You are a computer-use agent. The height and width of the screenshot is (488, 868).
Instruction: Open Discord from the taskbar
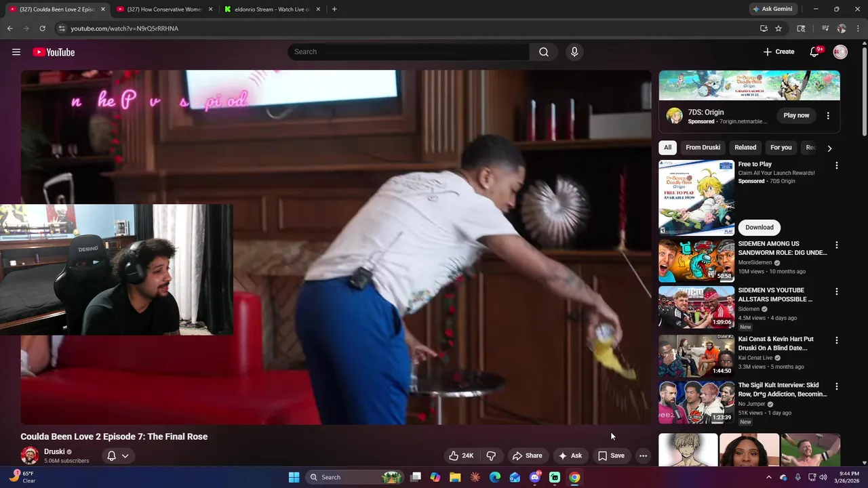click(535, 477)
